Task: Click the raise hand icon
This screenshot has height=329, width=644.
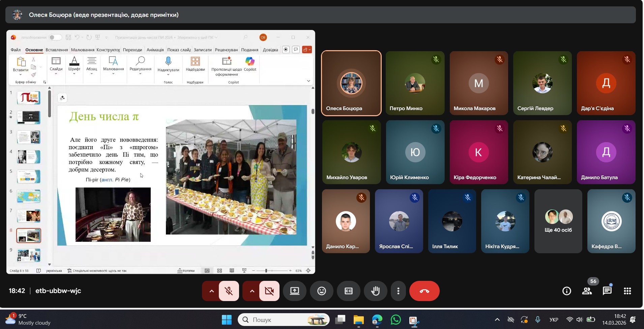Action: tap(375, 291)
